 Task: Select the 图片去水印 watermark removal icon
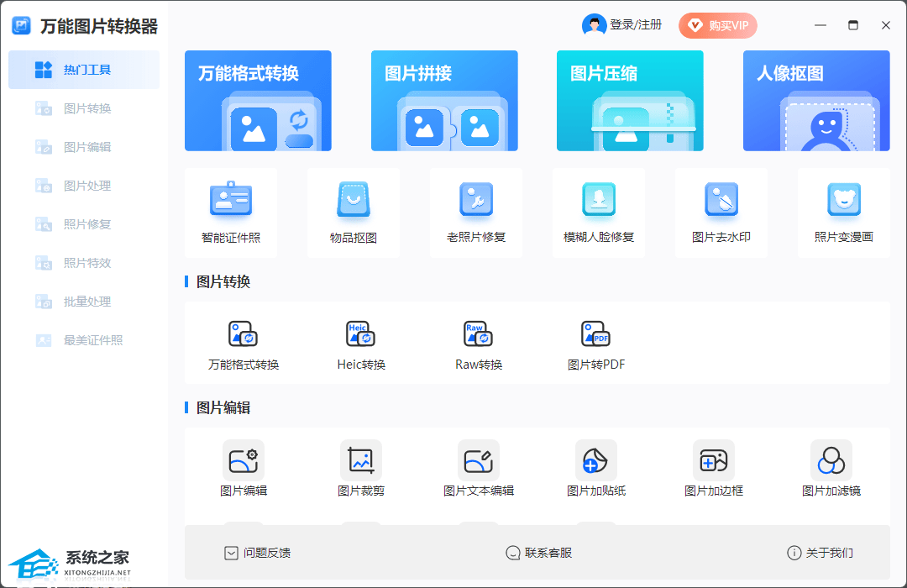coord(721,202)
